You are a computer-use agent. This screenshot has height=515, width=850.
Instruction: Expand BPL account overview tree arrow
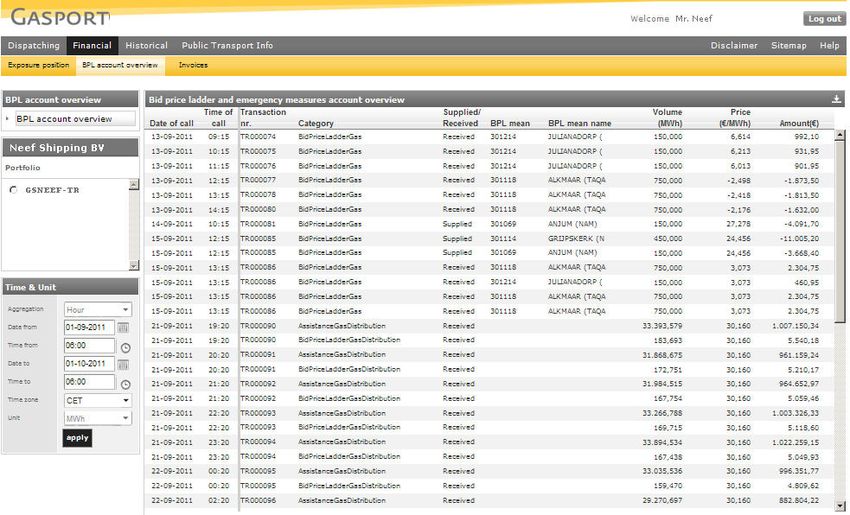7,118
